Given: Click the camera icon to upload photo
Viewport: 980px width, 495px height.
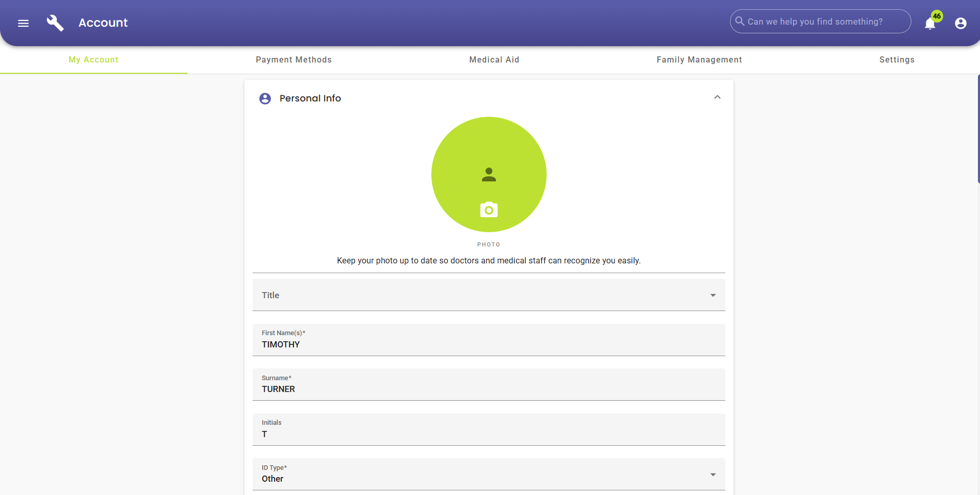Looking at the screenshot, I should (489, 210).
